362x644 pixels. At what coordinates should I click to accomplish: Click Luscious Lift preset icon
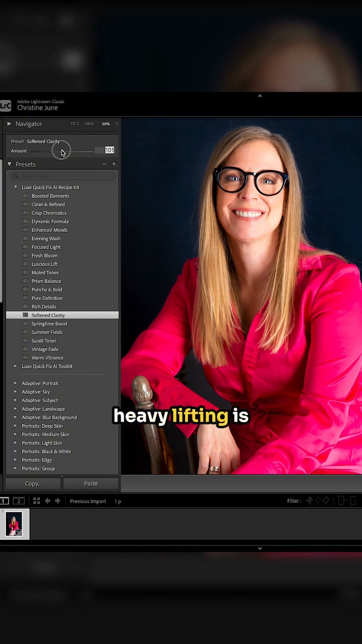click(26, 264)
